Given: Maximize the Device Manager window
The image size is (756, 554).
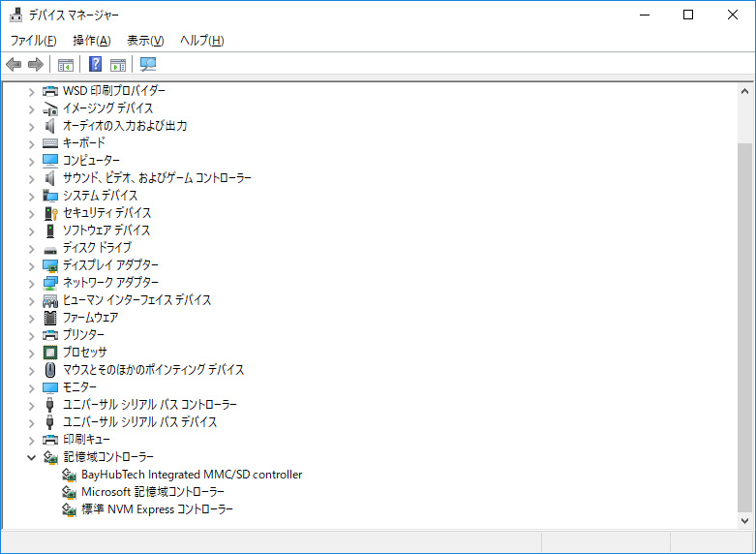Looking at the screenshot, I should click(x=688, y=15).
